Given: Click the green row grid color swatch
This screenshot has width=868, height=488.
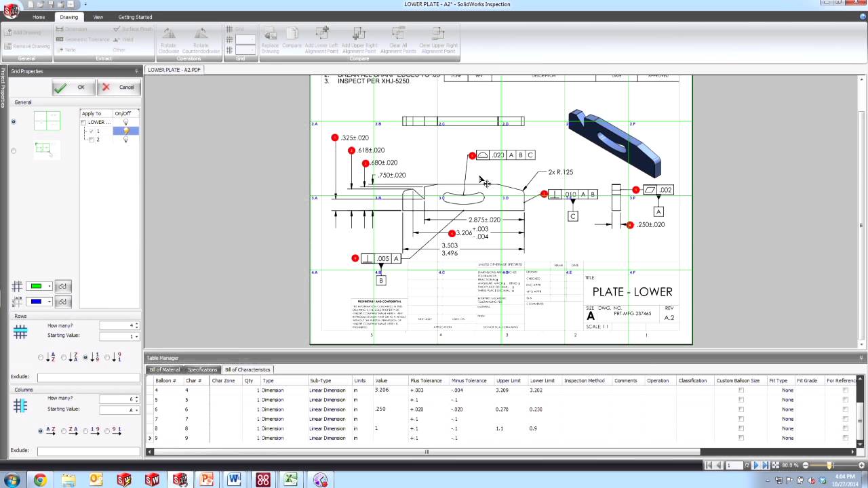Looking at the screenshot, I should [36, 285].
